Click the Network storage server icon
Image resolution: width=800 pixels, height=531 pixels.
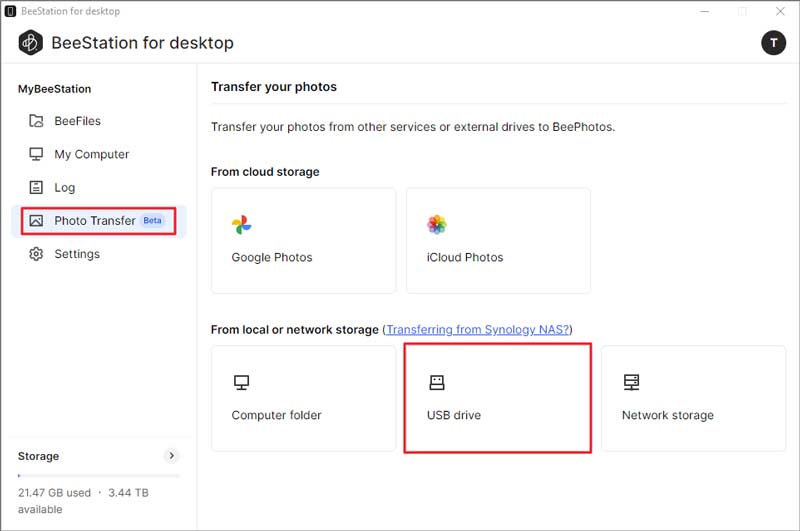632,382
